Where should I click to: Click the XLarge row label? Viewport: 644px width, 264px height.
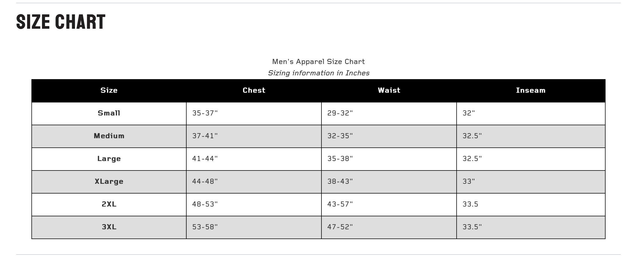coord(109,181)
